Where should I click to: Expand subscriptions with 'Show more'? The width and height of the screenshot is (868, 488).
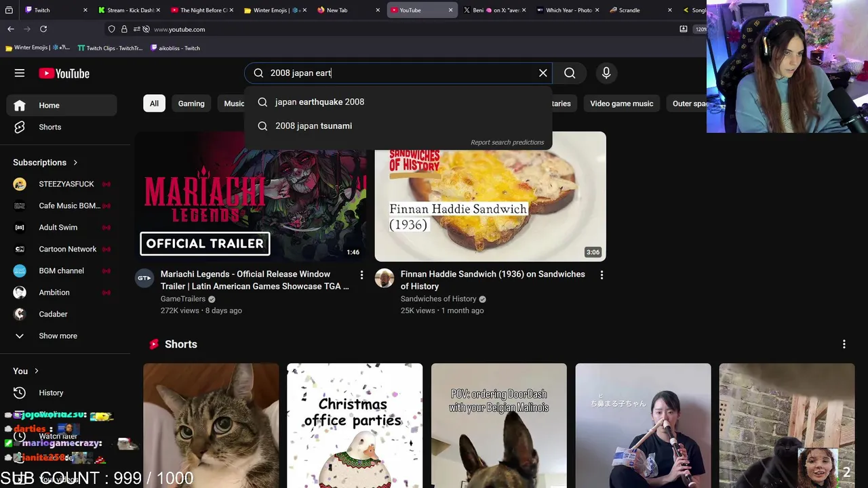point(62,336)
